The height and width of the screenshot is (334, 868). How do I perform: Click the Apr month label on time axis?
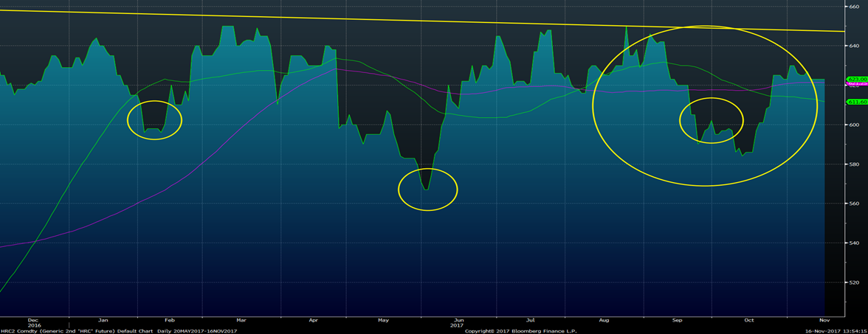pos(313,321)
